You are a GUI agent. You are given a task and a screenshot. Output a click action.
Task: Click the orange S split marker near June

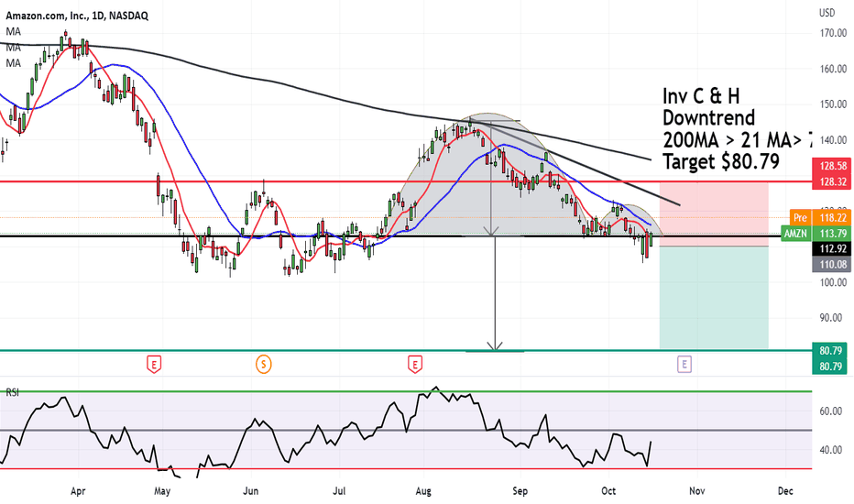(264, 364)
